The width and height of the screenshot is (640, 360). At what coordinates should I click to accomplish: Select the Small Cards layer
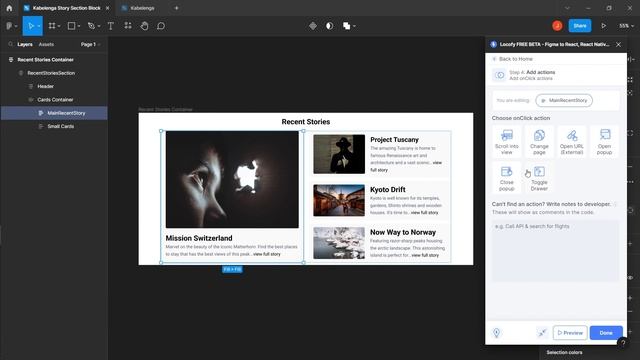54,126
